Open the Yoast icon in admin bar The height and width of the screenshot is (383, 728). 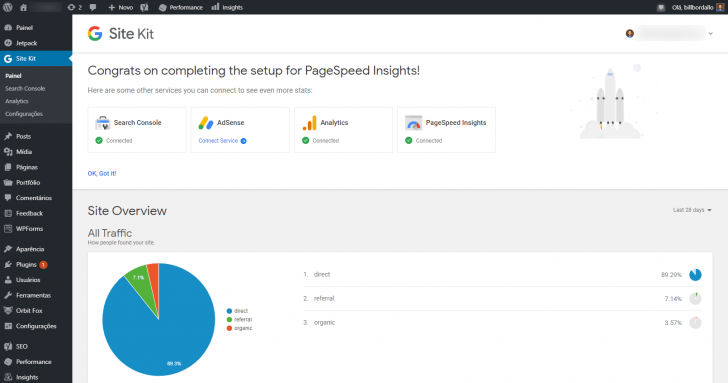[144, 7]
